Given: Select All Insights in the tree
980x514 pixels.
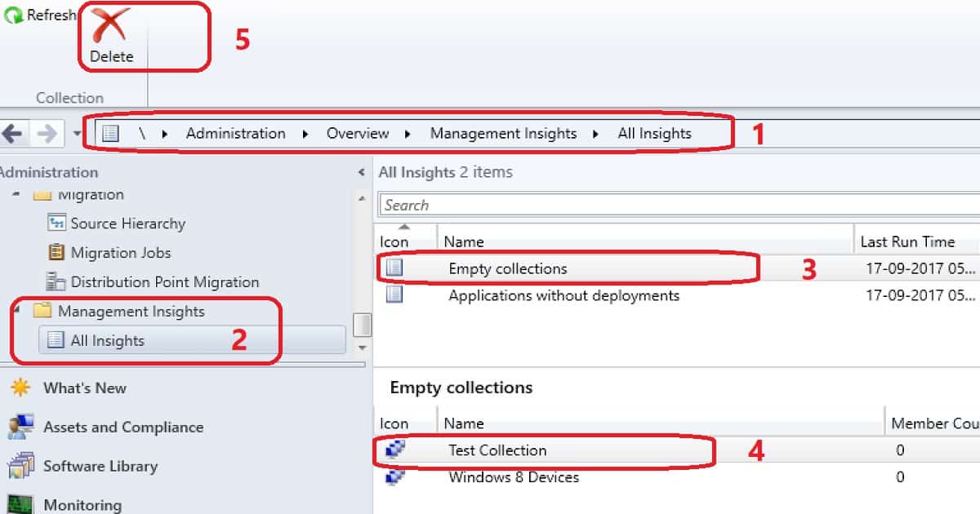Looking at the screenshot, I should point(107,341).
